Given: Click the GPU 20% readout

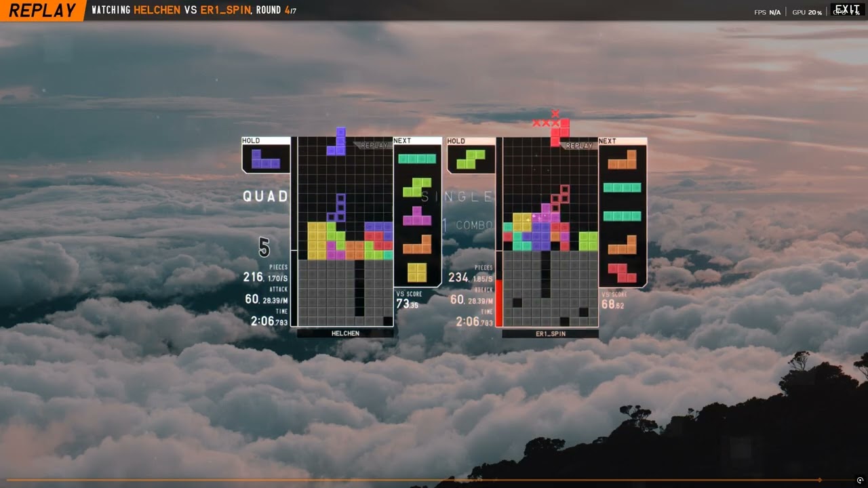Looking at the screenshot, I should point(807,12).
